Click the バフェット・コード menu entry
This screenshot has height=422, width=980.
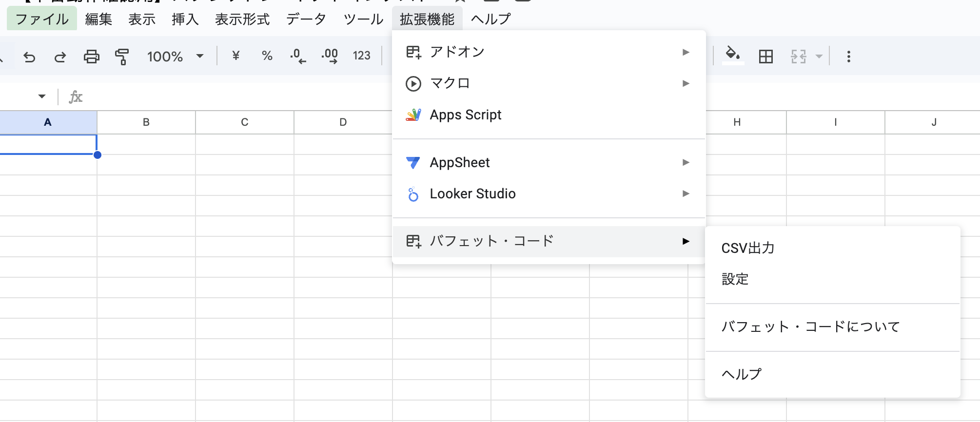(x=549, y=241)
